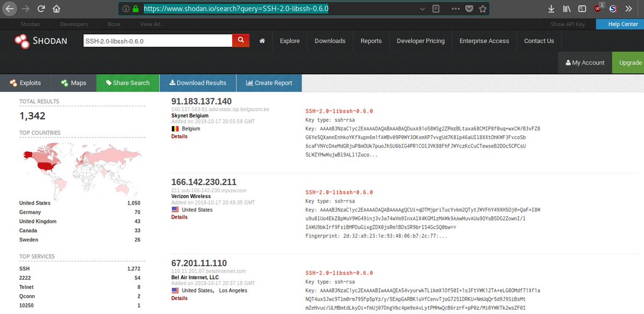The width and height of the screenshot is (644, 314).
Task: Open the Exploits tab
Action: coord(25,83)
